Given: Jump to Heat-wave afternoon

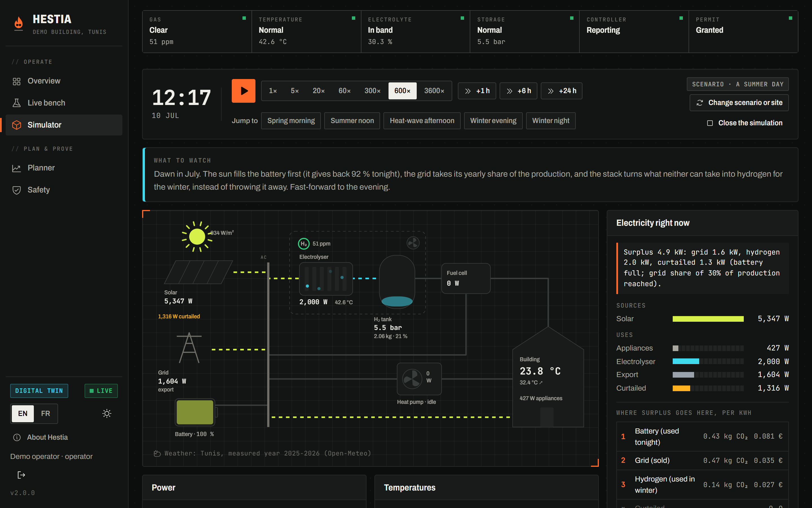Looking at the screenshot, I should coord(422,121).
